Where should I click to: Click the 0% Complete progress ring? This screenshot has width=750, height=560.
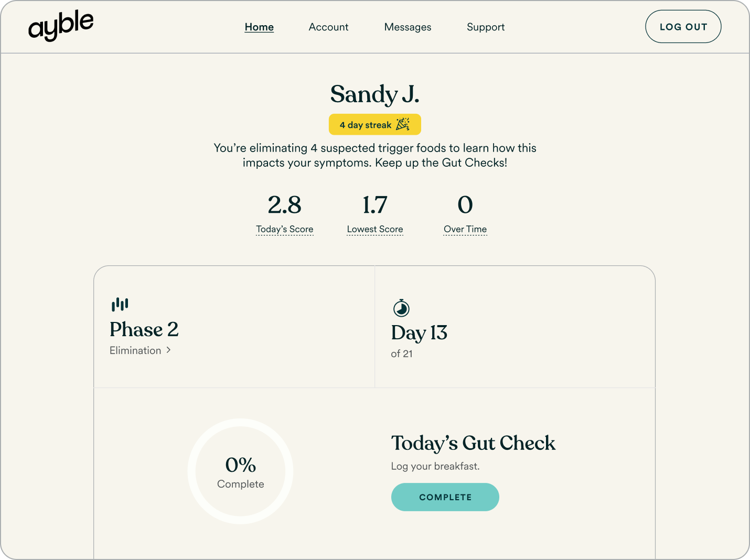point(240,471)
